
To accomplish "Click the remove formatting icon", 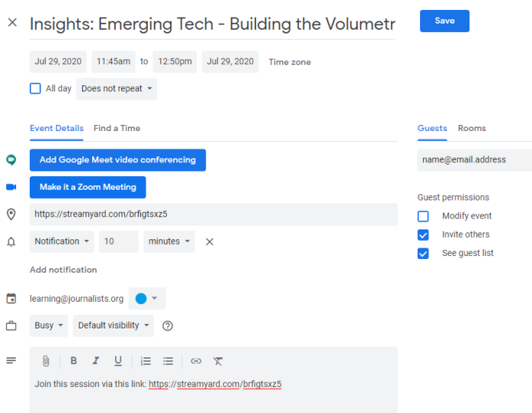I will 218,361.
